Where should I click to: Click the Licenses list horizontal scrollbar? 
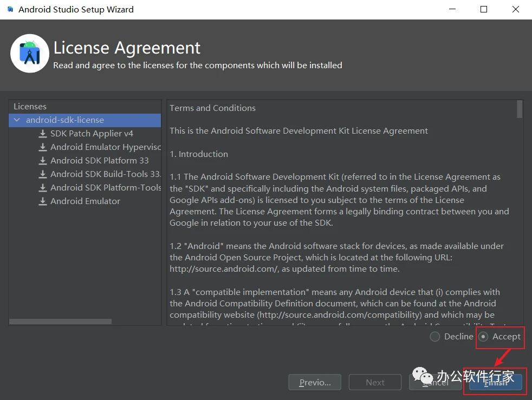pyautogui.click(x=61, y=322)
